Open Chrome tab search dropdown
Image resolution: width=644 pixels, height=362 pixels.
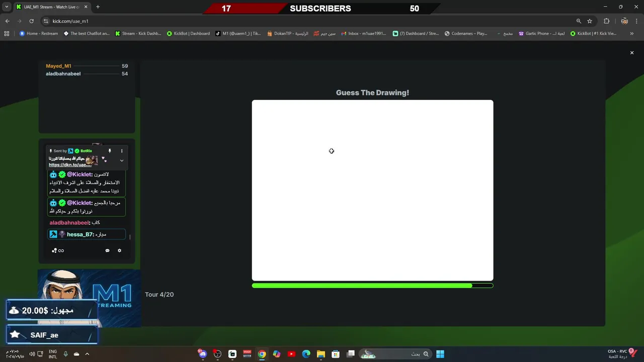coord(6,7)
